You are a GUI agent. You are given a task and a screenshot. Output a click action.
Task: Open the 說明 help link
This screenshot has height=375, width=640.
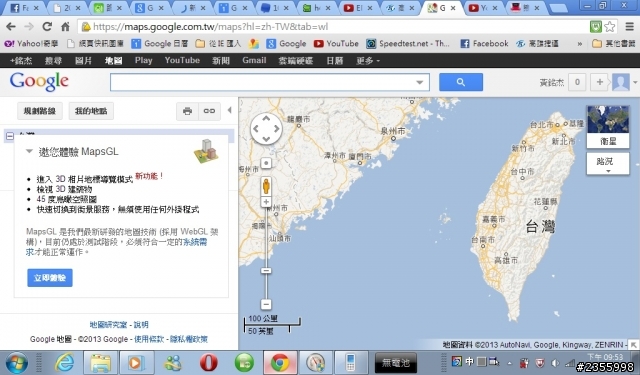(x=141, y=325)
